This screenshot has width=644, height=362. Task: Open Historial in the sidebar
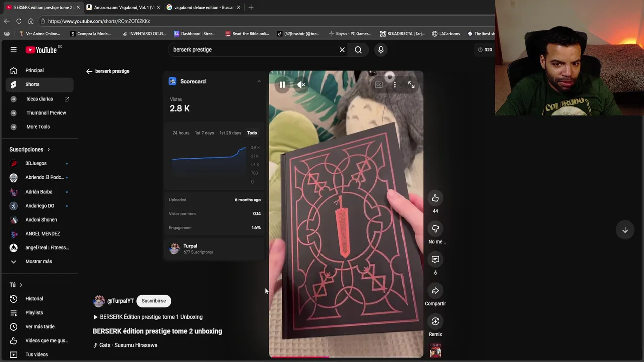click(39, 299)
